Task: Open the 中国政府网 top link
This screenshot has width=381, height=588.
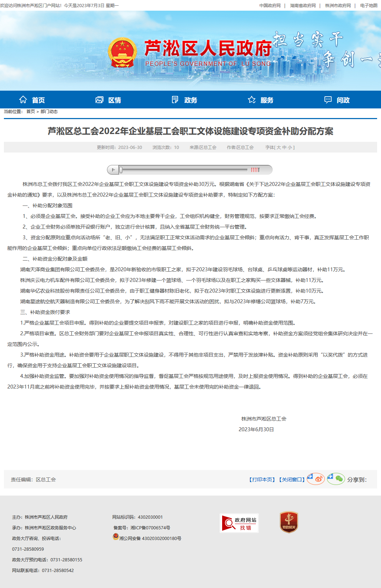Action: pyautogui.click(x=270, y=6)
